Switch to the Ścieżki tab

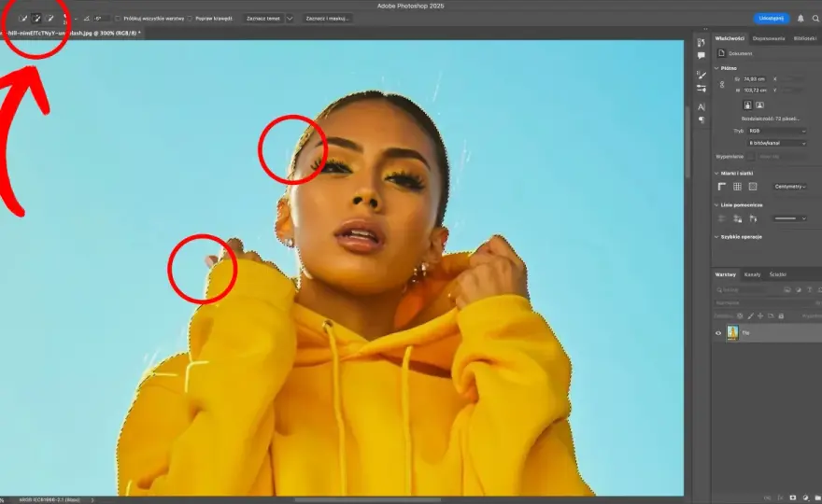click(x=777, y=274)
